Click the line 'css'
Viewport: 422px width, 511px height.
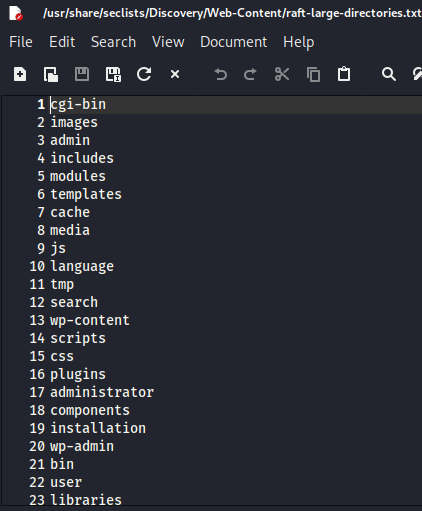tap(62, 356)
